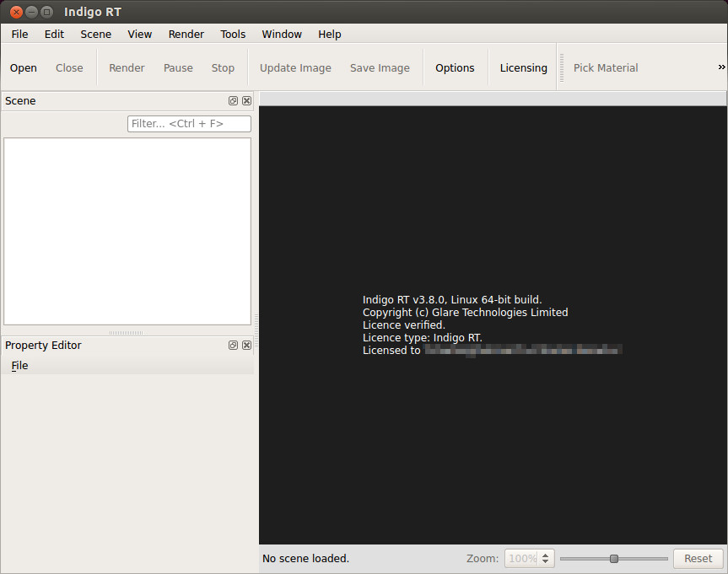Click the zoom percentage spinbox arrows
Screen dimensions: 728x574
(x=546, y=559)
